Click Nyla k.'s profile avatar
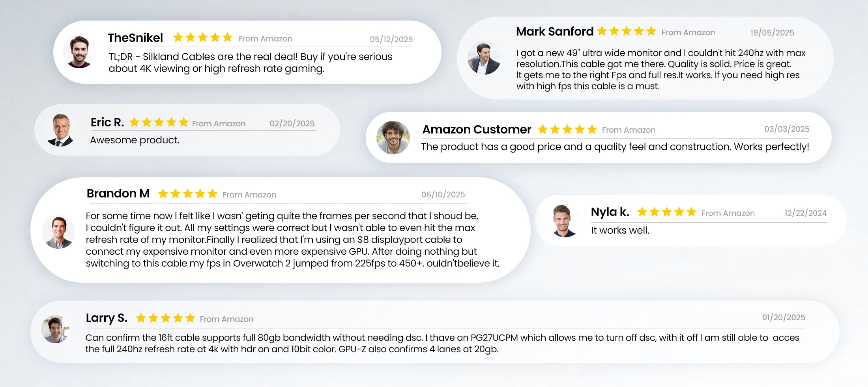868x387 pixels. [x=564, y=221]
